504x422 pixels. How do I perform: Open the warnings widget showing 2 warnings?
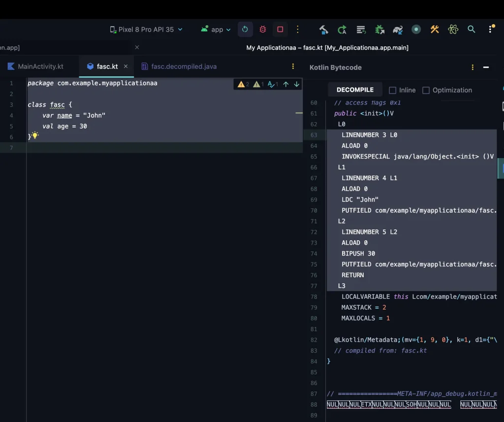coord(242,84)
